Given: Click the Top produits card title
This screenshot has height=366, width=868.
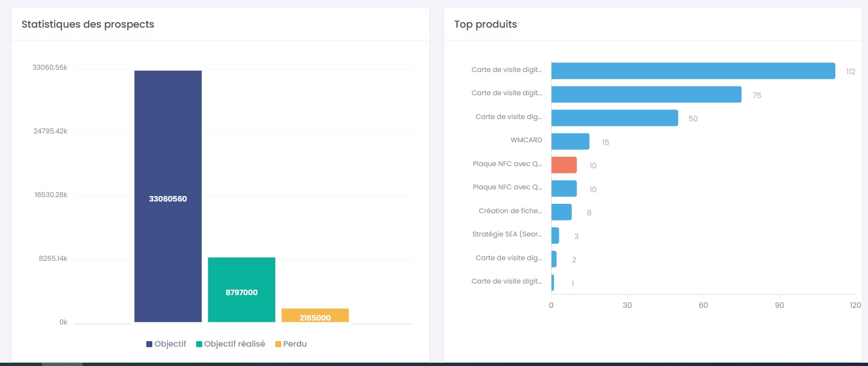Looking at the screenshot, I should 485,24.
